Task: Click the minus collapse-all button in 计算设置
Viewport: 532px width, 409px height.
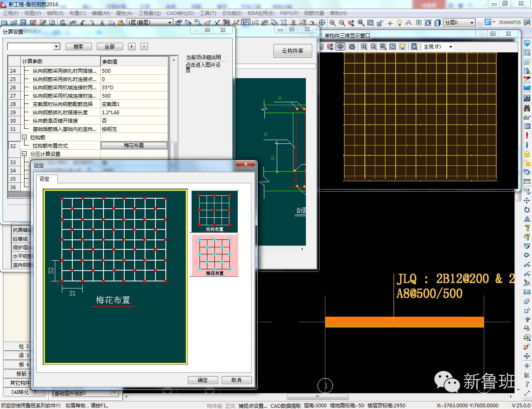Action: 144,47
